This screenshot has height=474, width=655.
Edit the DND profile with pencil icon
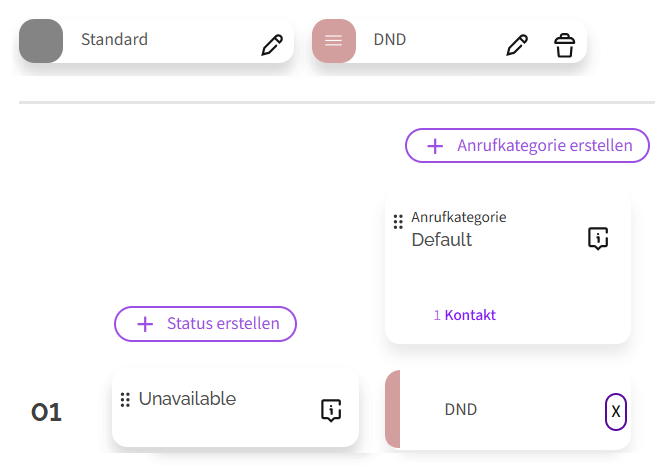(x=516, y=45)
